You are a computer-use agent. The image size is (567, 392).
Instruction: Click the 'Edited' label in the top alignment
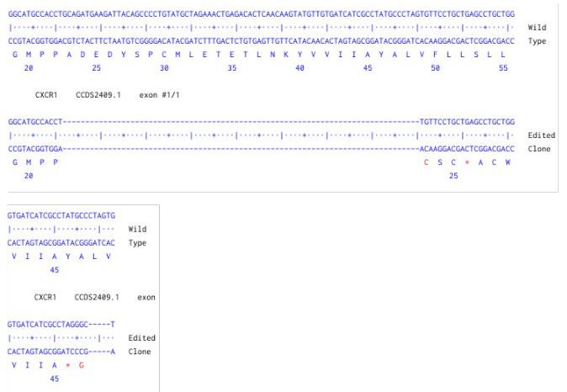coord(541,135)
